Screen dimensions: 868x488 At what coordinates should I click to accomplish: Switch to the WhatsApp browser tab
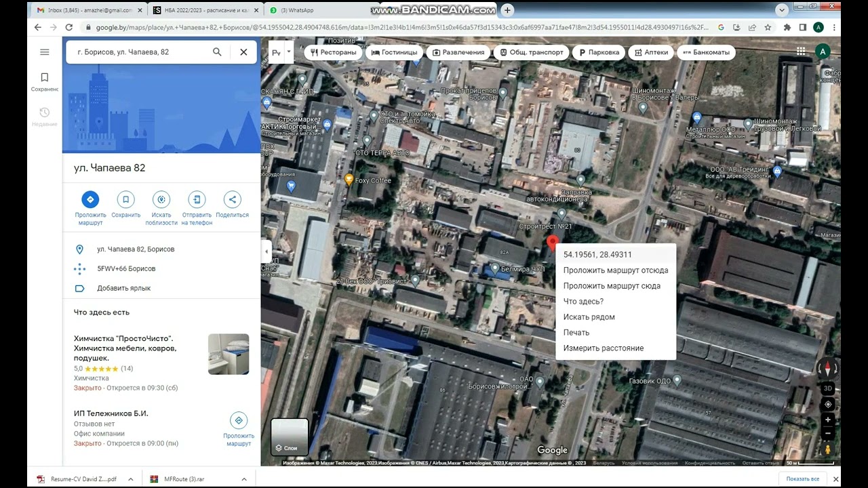(321, 10)
